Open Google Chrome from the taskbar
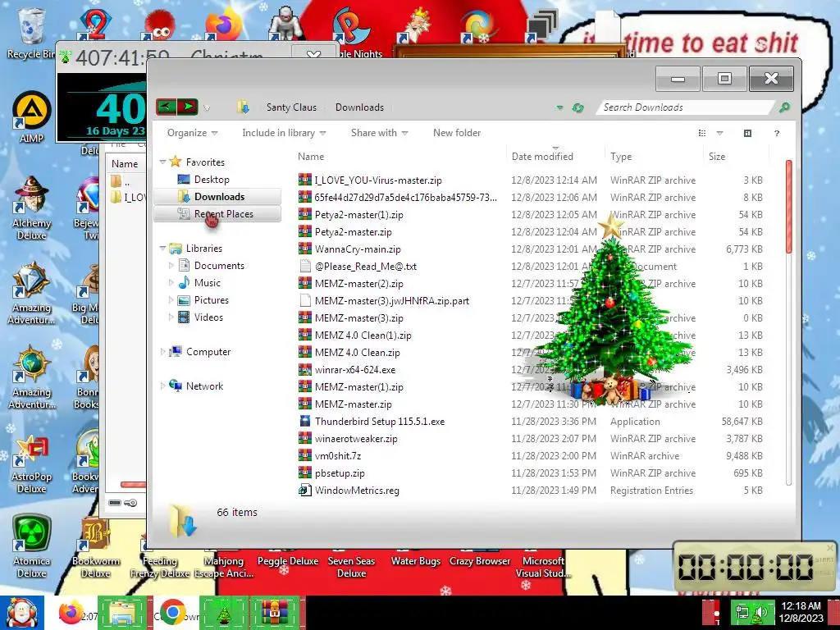 pyautogui.click(x=172, y=612)
